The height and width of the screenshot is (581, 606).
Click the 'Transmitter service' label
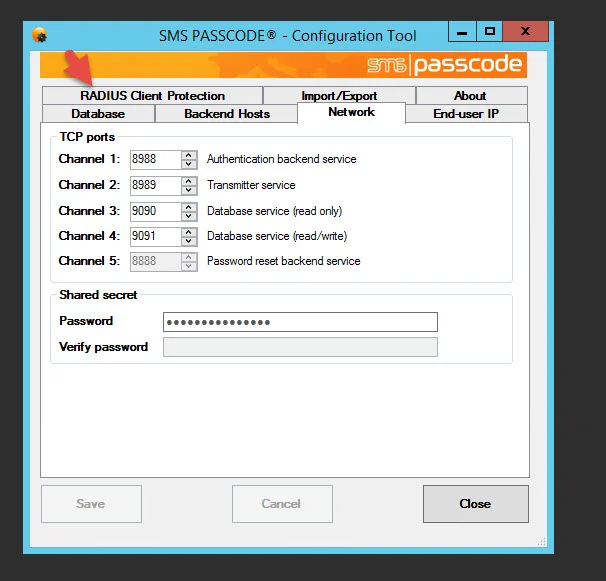tap(251, 185)
